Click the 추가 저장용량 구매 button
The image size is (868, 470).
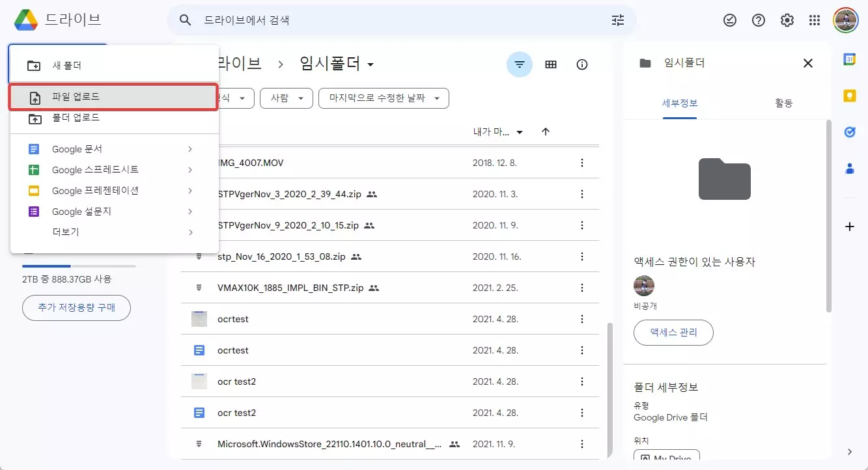76,307
